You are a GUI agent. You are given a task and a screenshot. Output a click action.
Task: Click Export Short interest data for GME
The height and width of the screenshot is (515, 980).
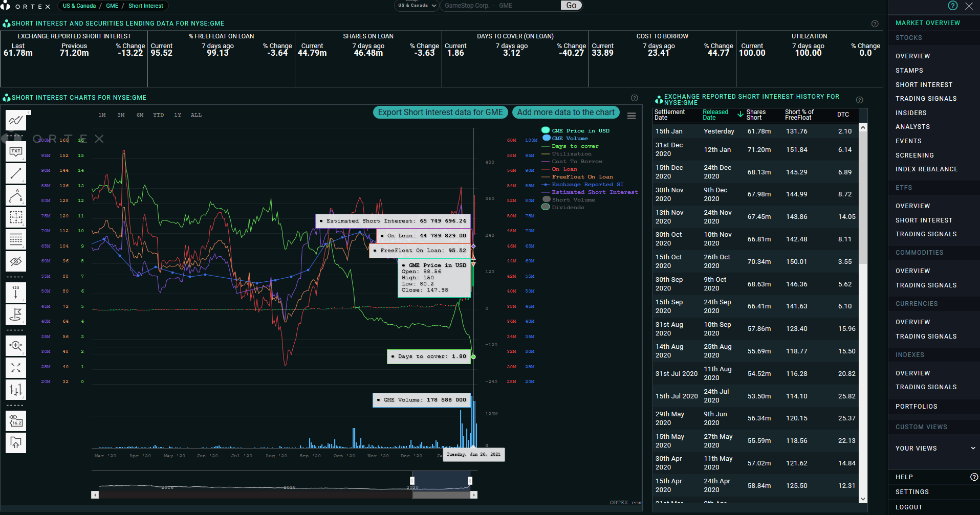(x=441, y=113)
